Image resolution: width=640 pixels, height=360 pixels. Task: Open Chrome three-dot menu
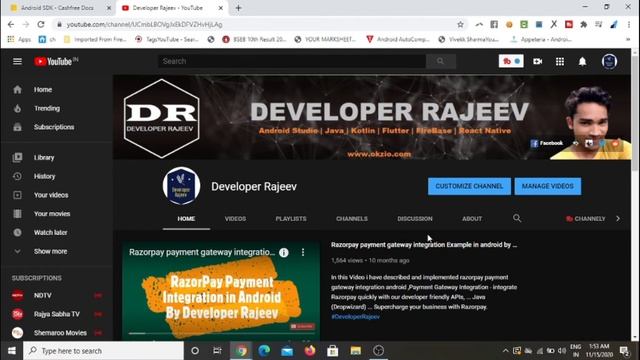coord(629,24)
